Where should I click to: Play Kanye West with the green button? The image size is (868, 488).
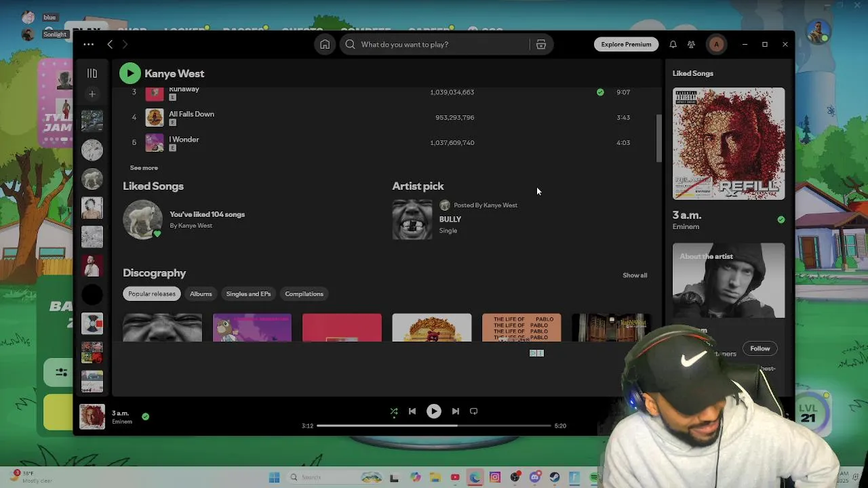(x=130, y=73)
